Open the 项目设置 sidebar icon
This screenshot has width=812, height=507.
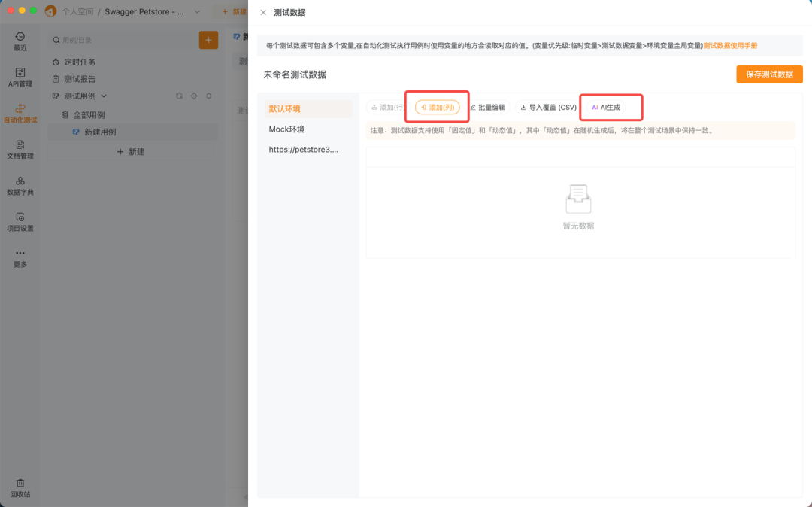(x=20, y=220)
